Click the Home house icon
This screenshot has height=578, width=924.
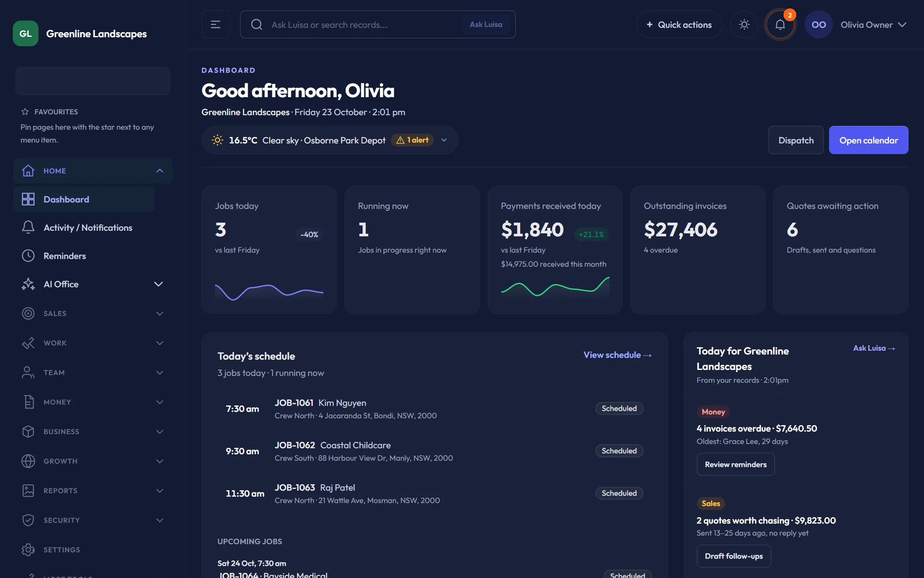[x=28, y=170]
